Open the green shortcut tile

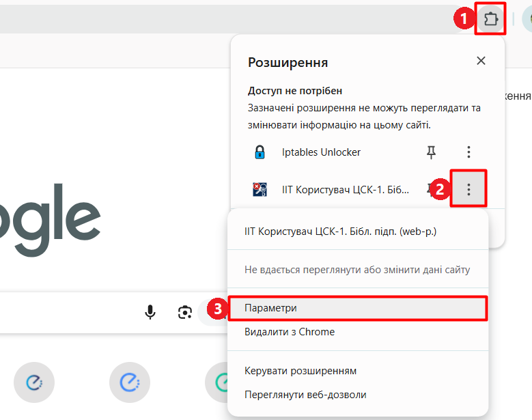[219, 382]
